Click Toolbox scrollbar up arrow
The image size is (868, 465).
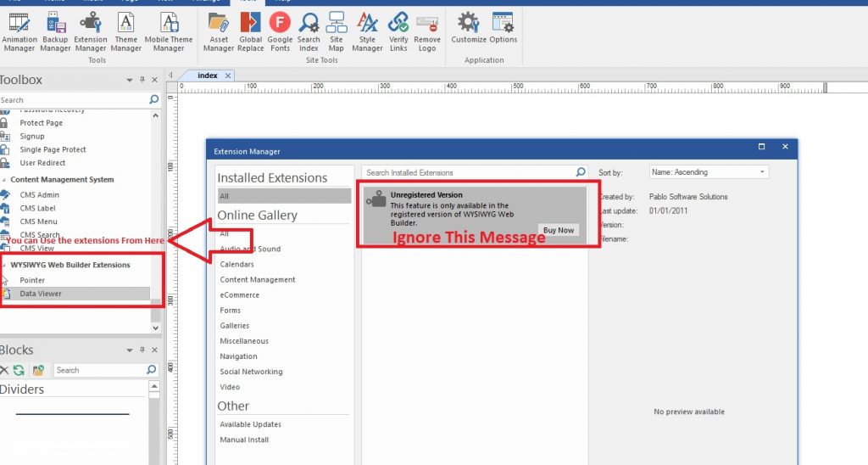156,116
